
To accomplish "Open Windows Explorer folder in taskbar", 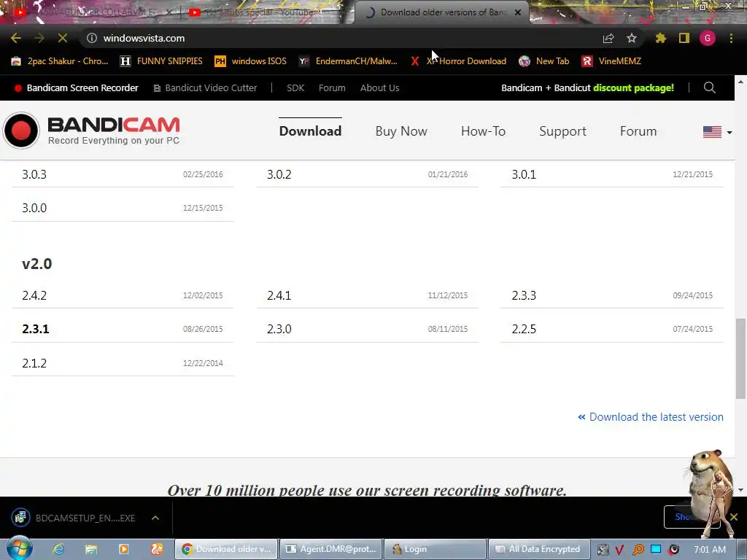I will (91, 549).
